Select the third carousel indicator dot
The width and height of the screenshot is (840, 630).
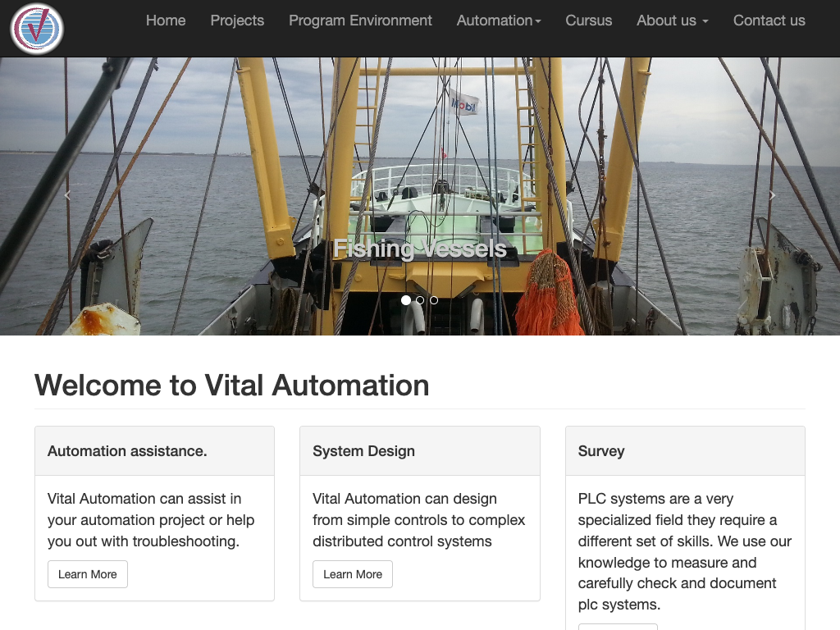click(x=434, y=300)
